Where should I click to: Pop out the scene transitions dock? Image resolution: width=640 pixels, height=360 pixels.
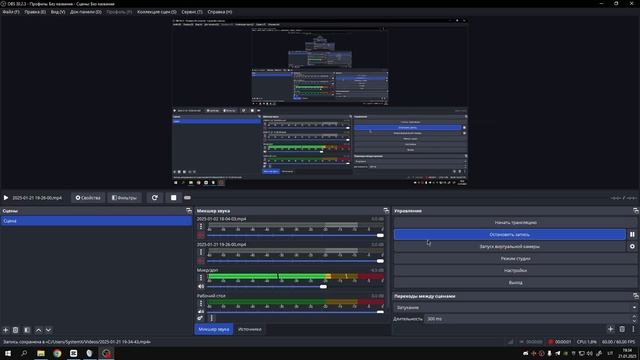(x=636, y=296)
